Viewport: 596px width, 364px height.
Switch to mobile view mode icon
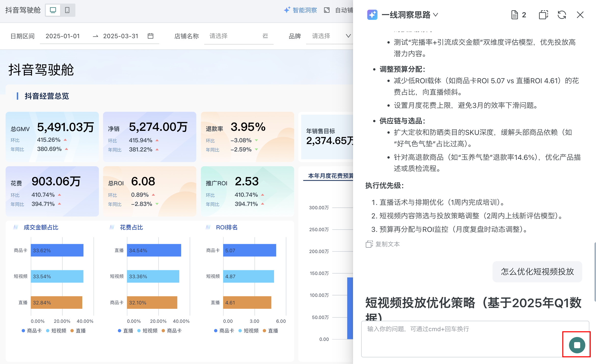67,10
